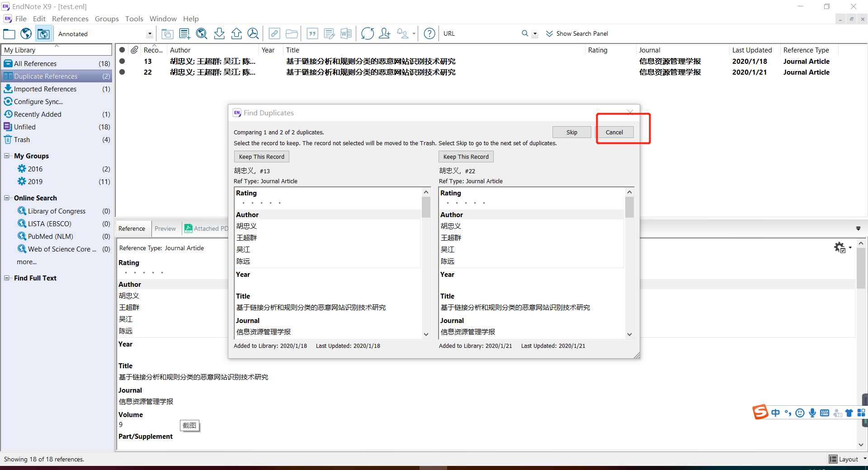This screenshot has width=868, height=470.
Task: Select Integrated Library and Online Search mode
Action: point(43,34)
